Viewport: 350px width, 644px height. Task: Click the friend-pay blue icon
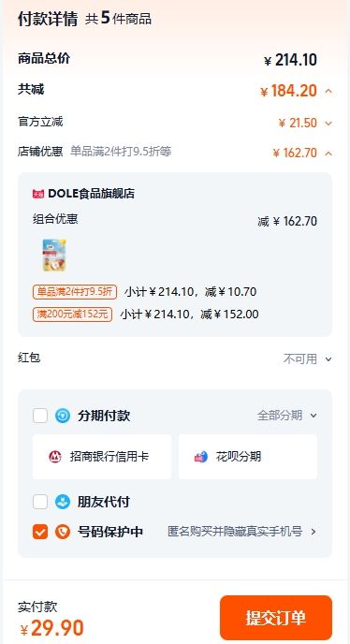63,502
